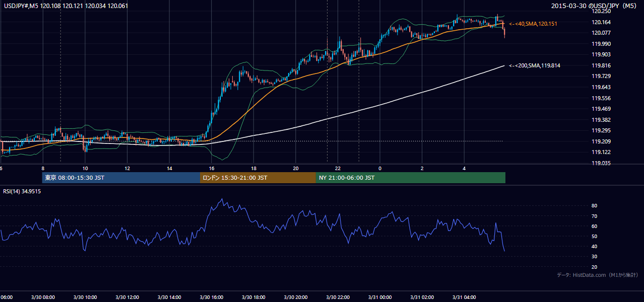Click RSI axis level 60
The width and height of the screenshot is (644, 302).
pyautogui.click(x=595, y=226)
